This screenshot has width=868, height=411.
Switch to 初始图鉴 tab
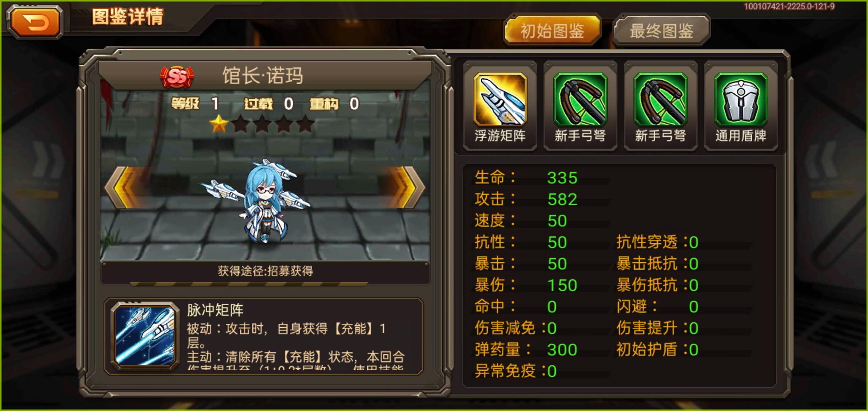tap(552, 30)
